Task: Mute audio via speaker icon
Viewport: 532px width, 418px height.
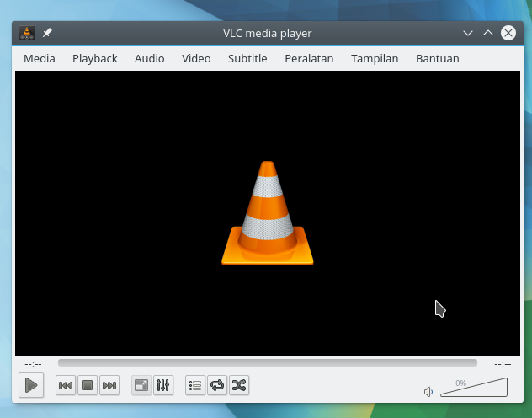Action: point(428,392)
